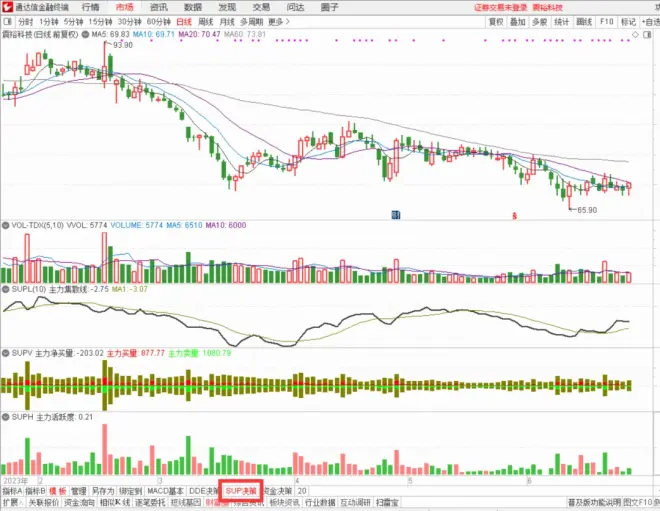Collapse the SUPV 主力净买量 panel

point(5,353)
